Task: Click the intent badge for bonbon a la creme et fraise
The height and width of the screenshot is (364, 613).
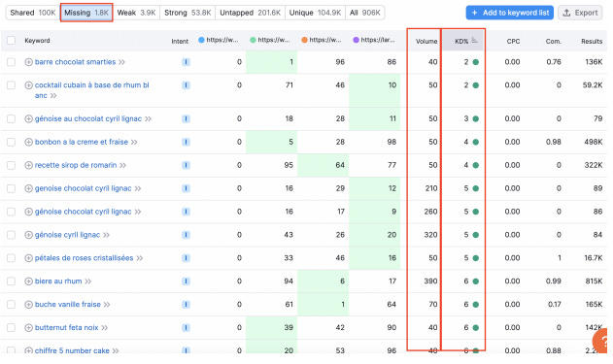Action: [187, 142]
